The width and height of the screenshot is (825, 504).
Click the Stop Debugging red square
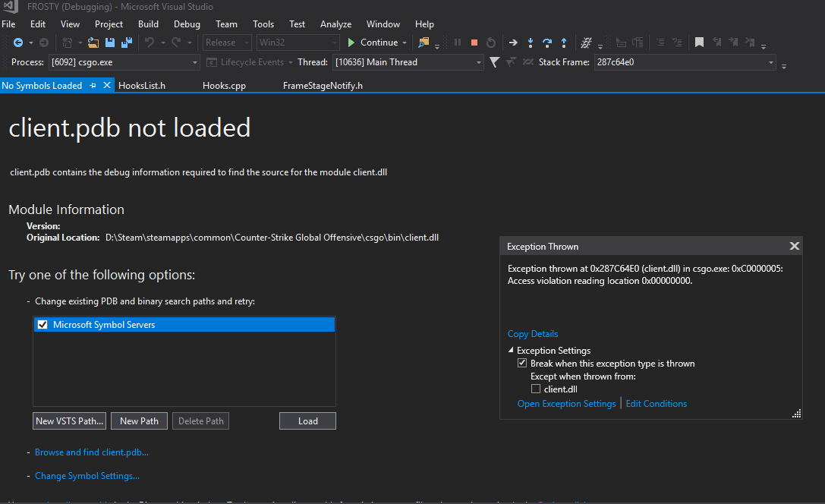[474, 43]
